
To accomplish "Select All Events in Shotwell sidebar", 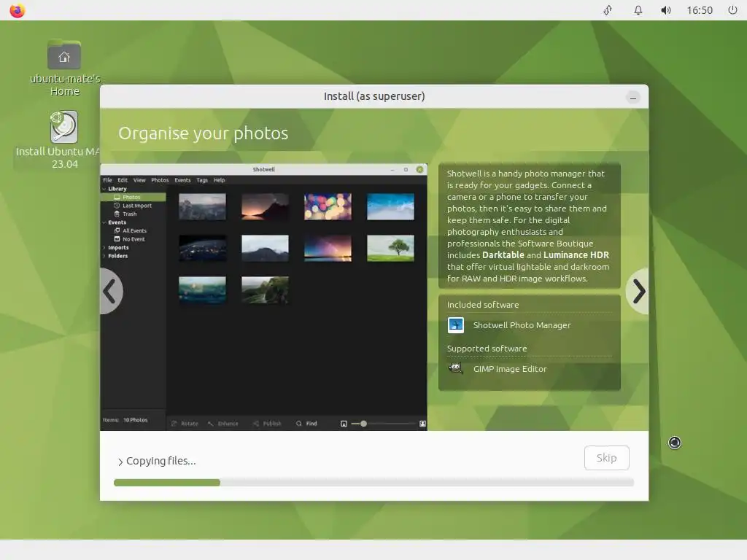I will pyautogui.click(x=133, y=231).
